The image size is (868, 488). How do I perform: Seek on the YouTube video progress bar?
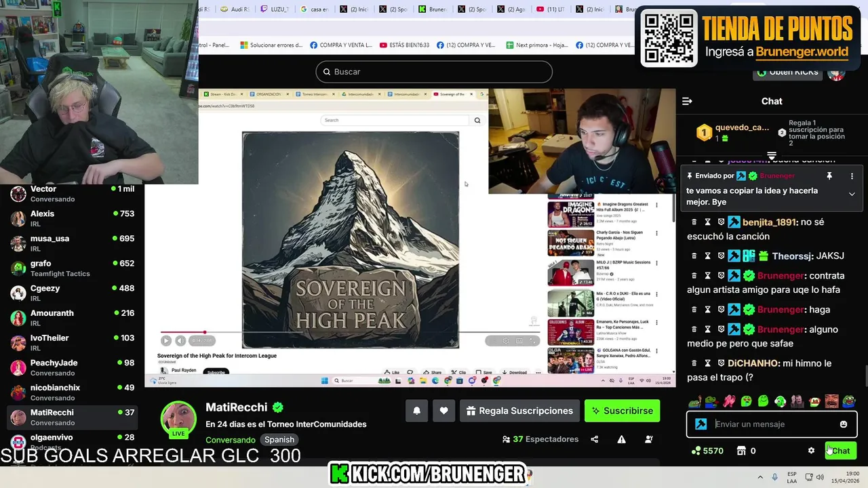[x=349, y=332]
